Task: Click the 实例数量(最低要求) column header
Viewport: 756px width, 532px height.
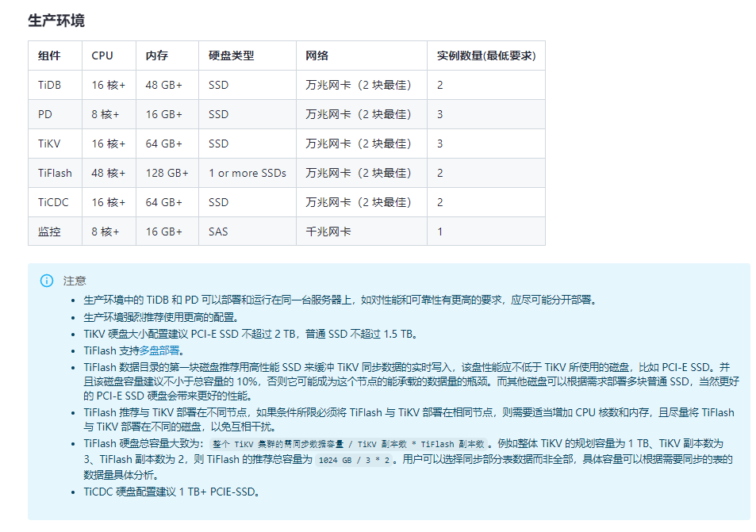Action: [486, 56]
